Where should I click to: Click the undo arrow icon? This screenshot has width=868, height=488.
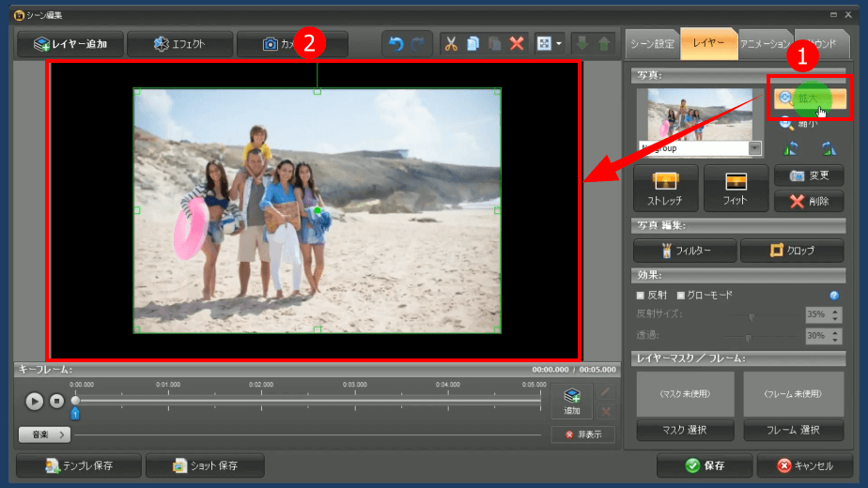(395, 44)
